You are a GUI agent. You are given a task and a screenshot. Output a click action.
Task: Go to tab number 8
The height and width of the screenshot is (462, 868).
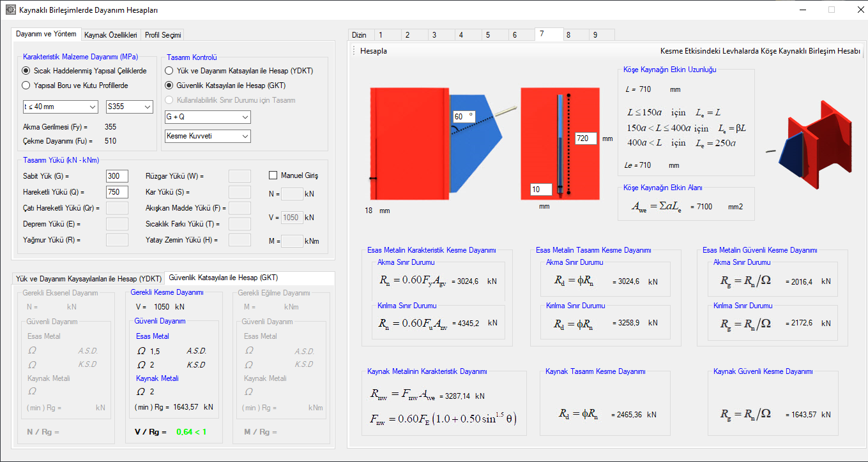(575, 35)
